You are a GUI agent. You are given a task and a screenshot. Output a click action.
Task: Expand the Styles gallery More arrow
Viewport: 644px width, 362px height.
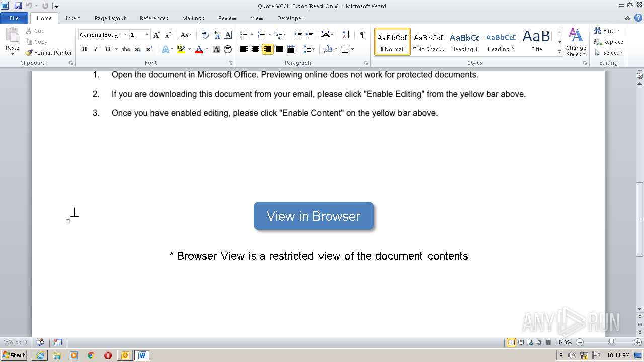click(559, 52)
